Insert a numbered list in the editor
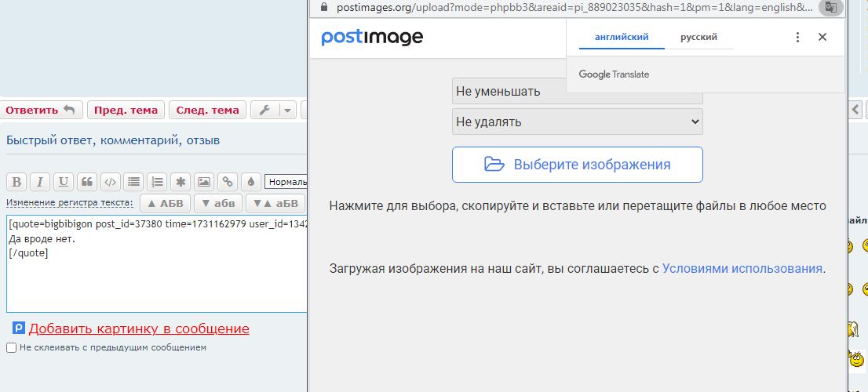The width and height of the screenshot is (868, 392). pyautogui.click(x=157, y=182)
